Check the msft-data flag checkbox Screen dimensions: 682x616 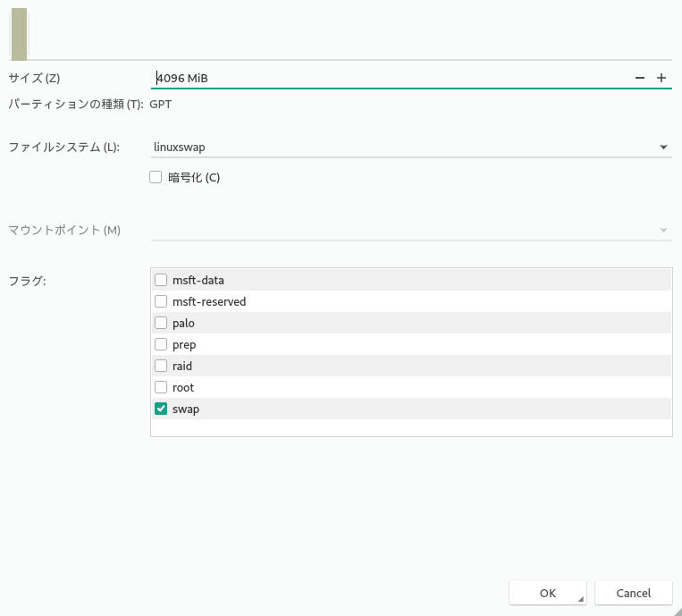point(161,280)
